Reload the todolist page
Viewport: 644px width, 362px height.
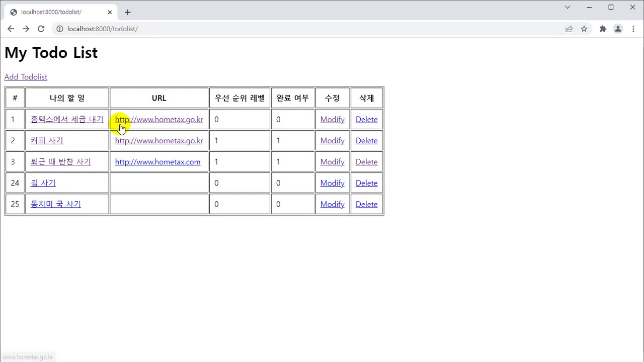point(41,29)
